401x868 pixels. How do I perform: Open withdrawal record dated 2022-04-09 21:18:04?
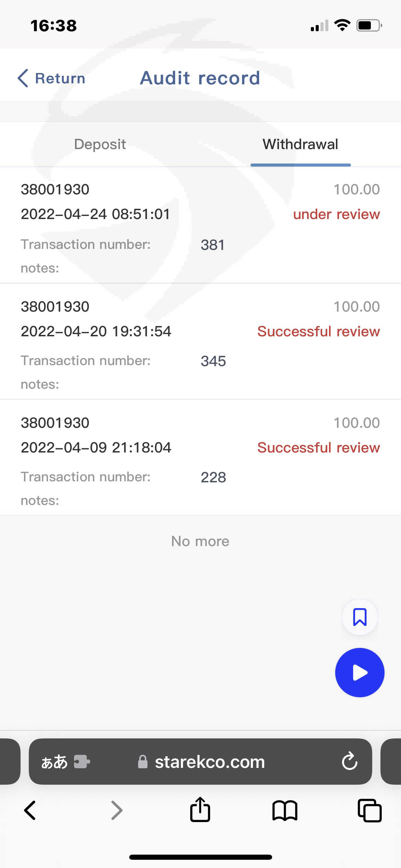pyautogui.click(x=96, y=448)
